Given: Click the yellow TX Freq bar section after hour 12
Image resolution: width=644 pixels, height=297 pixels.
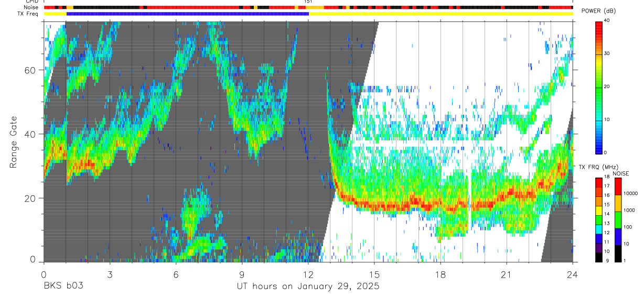Looking at the screenshot, I should (x=441, y=14).
